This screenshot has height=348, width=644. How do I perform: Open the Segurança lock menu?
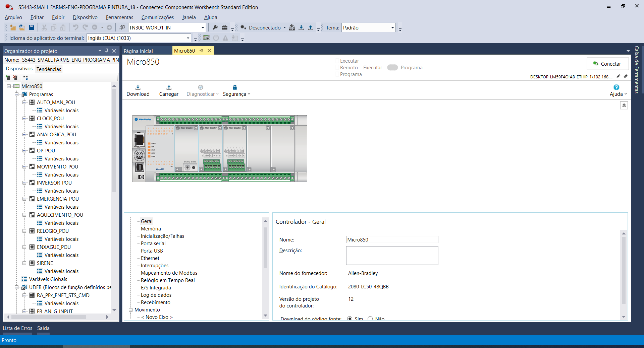pos(236,90)
